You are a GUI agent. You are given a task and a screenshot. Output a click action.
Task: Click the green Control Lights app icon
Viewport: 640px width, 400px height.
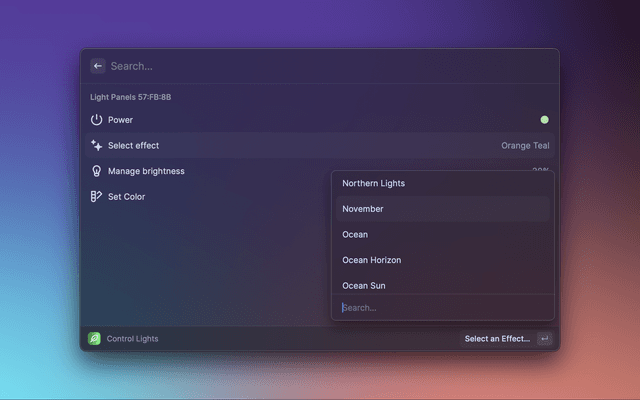[94, 339]
